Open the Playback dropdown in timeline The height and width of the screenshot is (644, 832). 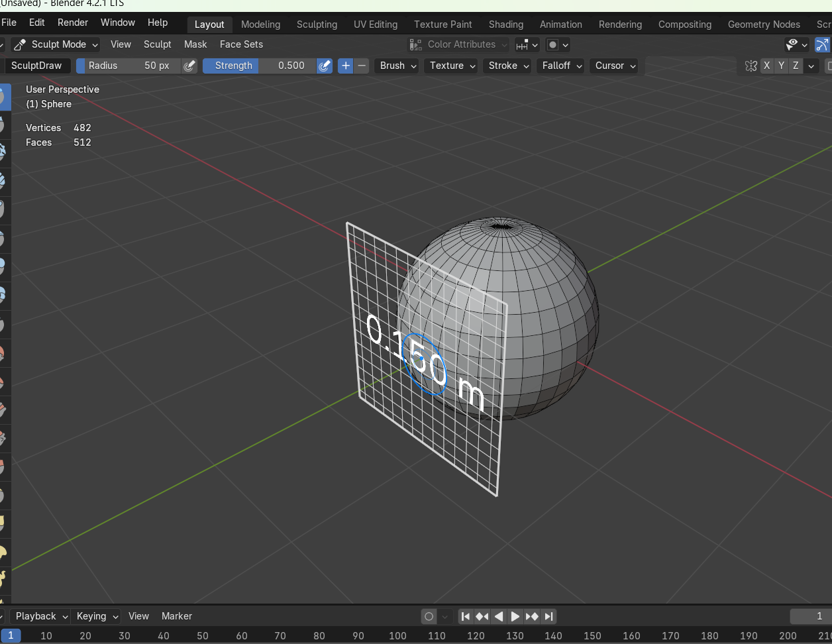(x=40, y=616)
